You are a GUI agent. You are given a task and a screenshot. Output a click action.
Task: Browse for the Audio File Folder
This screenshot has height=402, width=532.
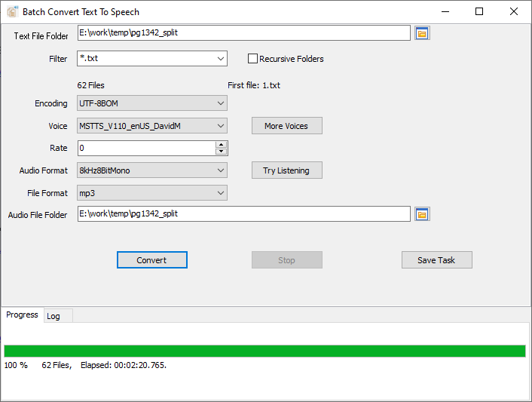point(422,214)
